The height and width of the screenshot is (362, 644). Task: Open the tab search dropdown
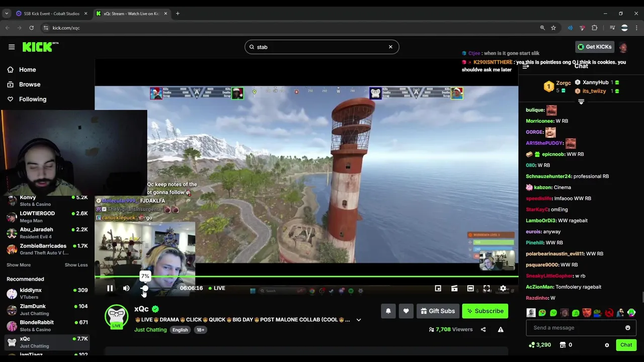click(7, 14)
